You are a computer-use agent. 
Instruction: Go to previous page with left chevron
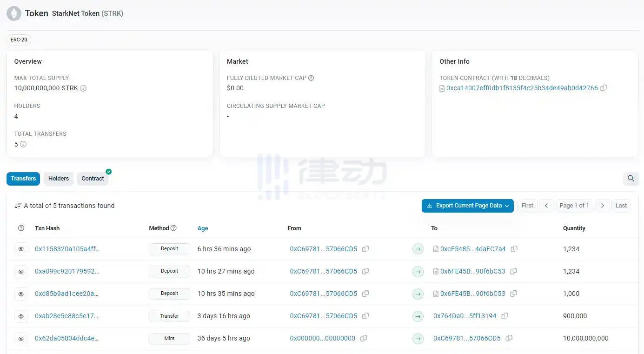point(546,206)
